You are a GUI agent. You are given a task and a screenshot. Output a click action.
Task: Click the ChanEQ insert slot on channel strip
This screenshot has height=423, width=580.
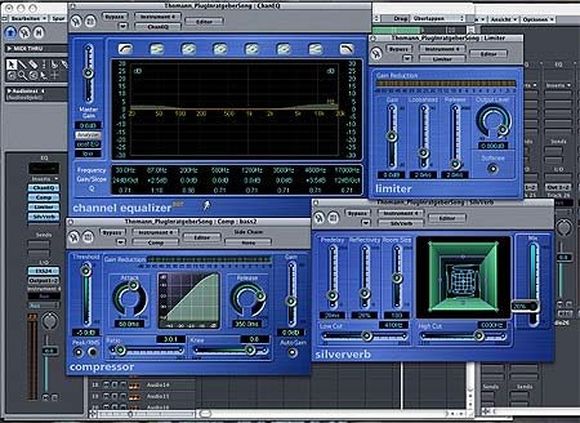pos(44,188)
